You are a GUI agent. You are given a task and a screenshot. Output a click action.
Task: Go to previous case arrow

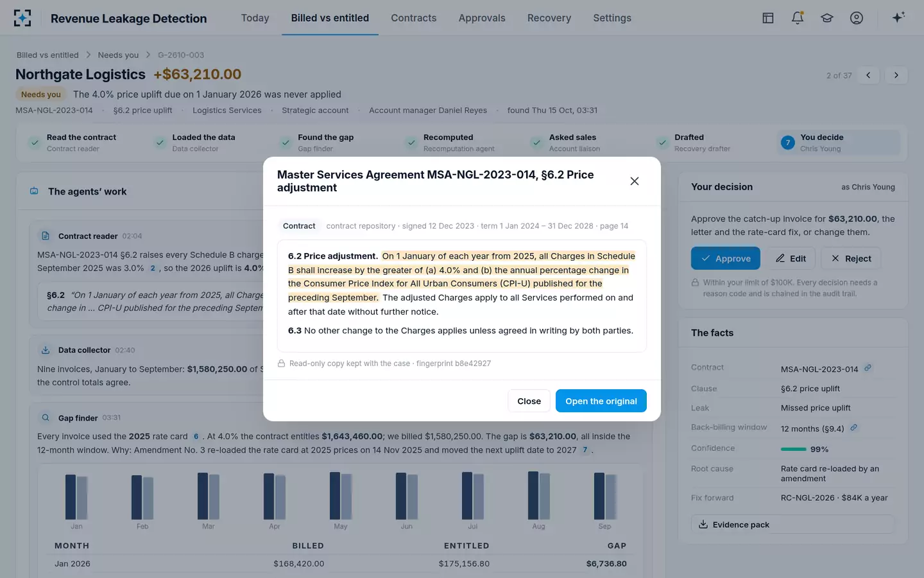[x=868, y=75]
